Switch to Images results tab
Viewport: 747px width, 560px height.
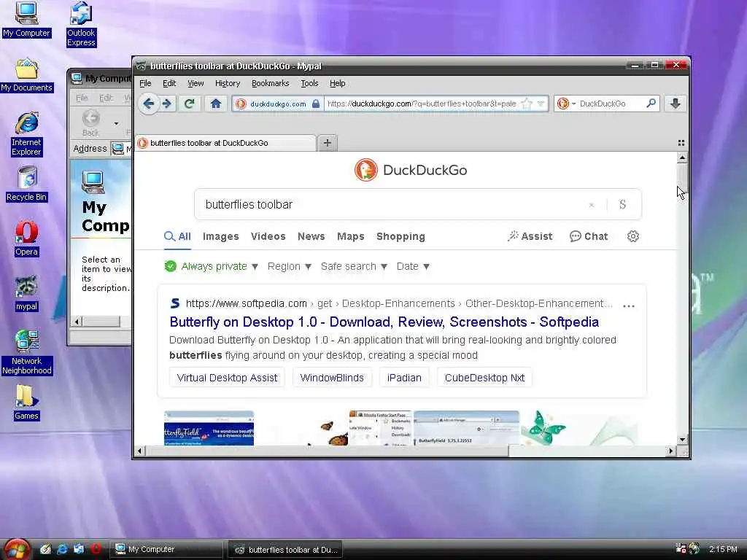pyautogui.click(x=220, y=236)
